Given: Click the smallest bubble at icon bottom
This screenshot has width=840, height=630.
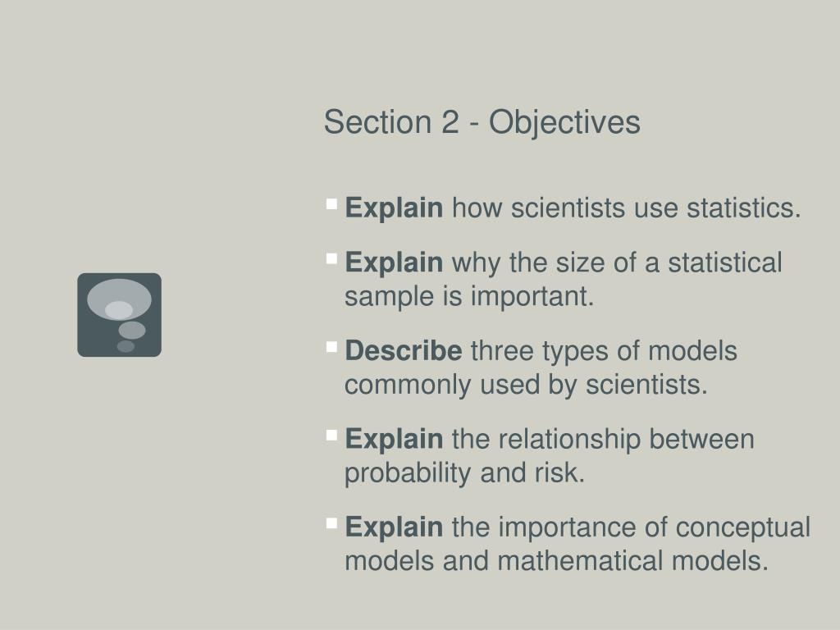Looking at the screenshot, I should click(126, 346).
